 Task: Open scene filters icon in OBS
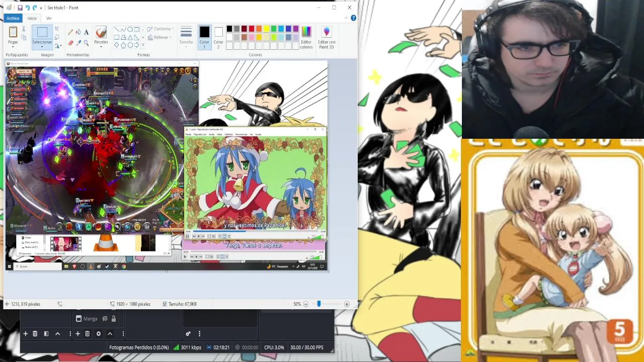coord(46,334)
